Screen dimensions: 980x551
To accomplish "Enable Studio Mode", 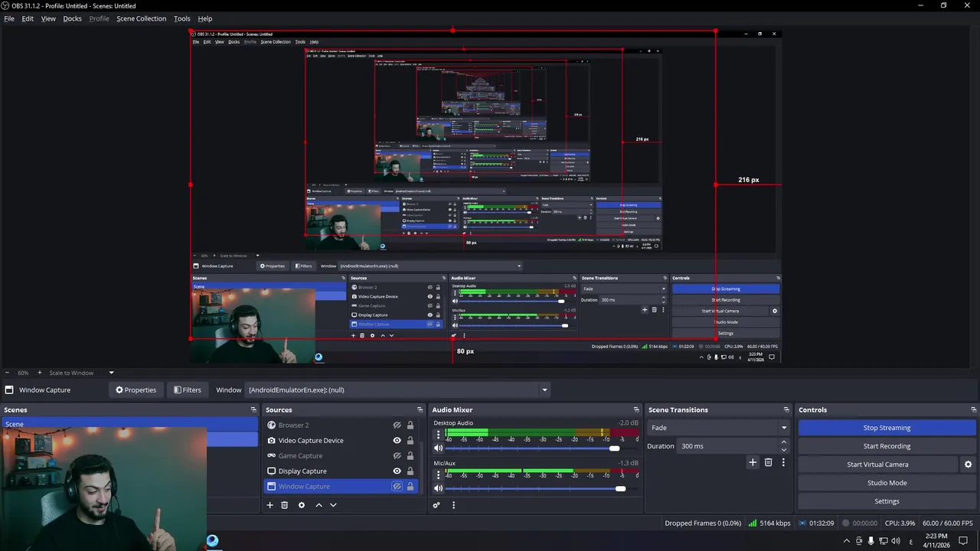I will (x=887, y=483).
